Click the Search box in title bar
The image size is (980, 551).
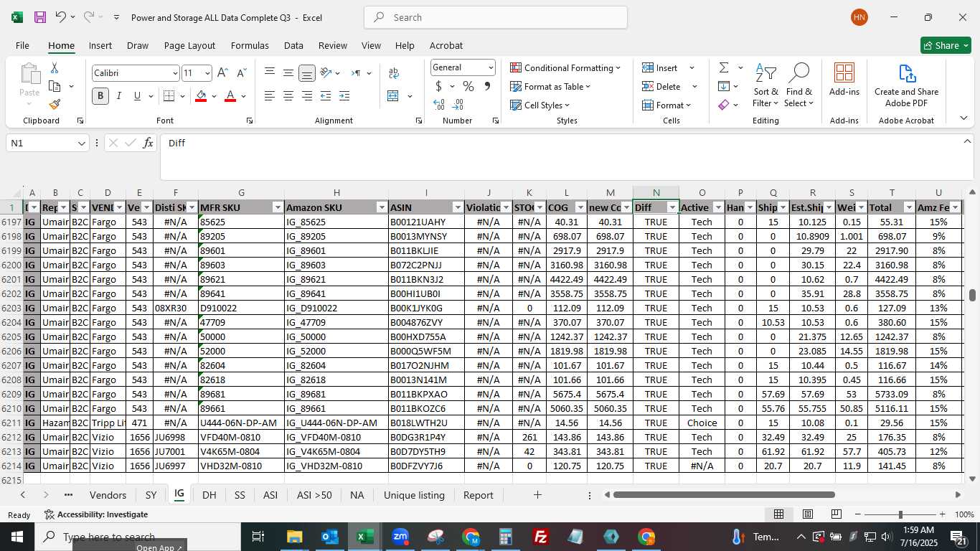pyautogui.click(x=496, y=17)
